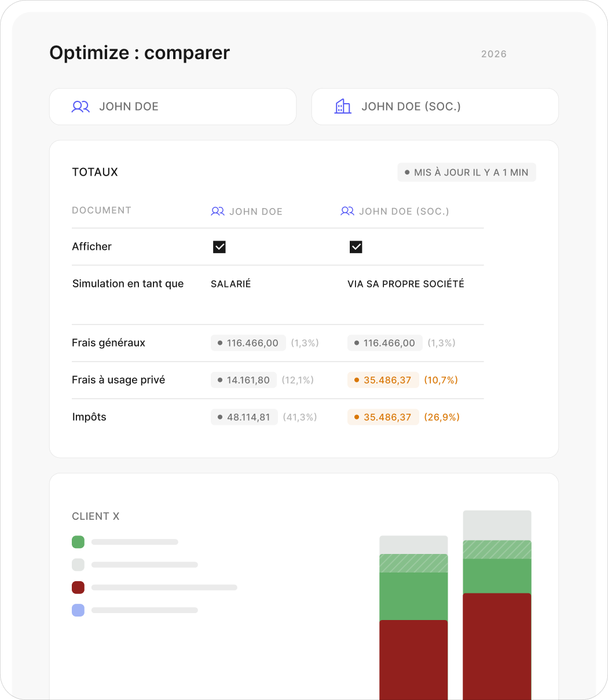The height and width of the screenshot is (700, 608).
Task: Open the SALARIÉ simulation dropdown
Action: pyautogui.click(x=231, y=284)
